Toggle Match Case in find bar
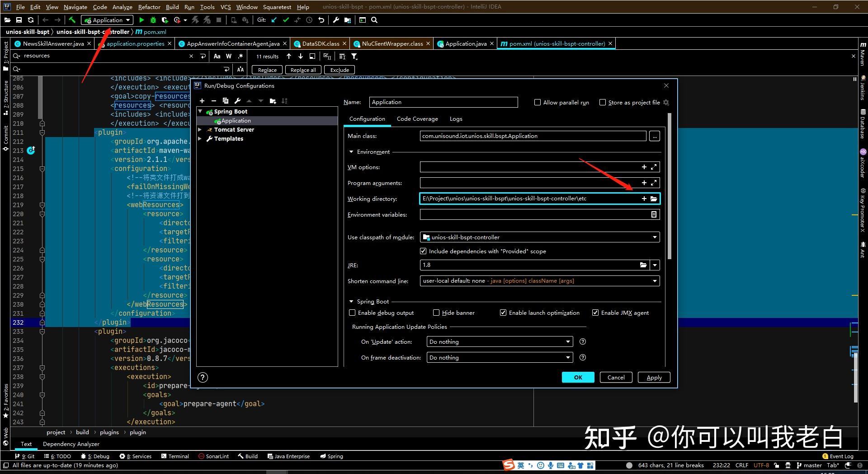The height and width of the screenshot is (474, 868). (217, 56)
